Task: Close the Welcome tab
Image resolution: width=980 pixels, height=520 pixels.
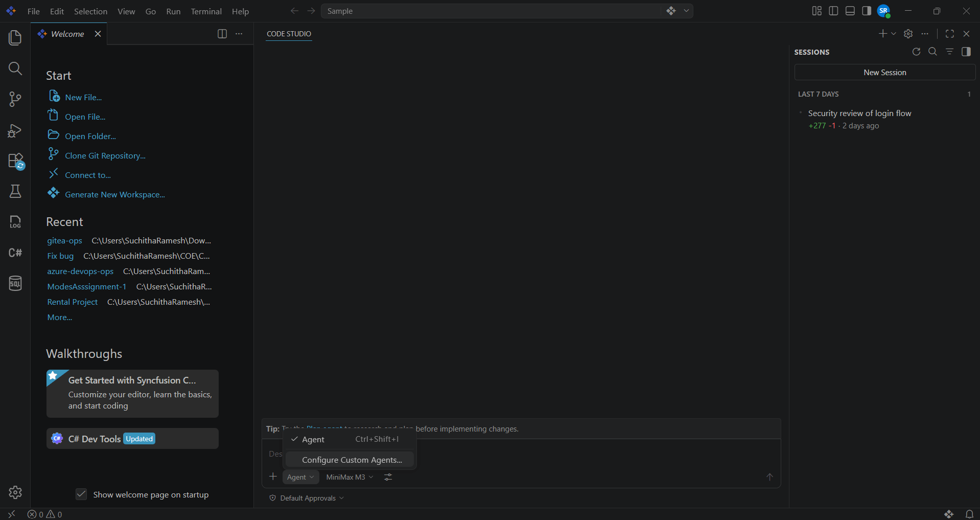Action: coord(98,34)
